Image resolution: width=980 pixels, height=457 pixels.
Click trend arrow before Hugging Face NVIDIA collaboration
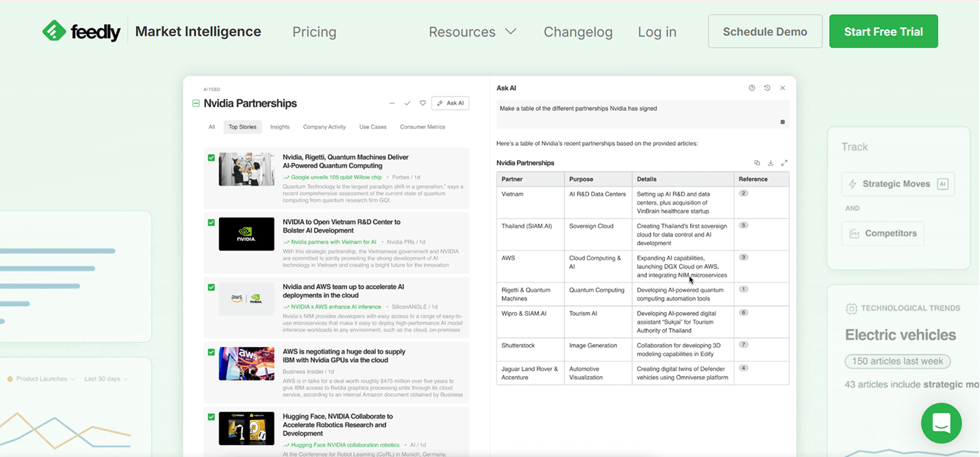click(x=286, y=445)
